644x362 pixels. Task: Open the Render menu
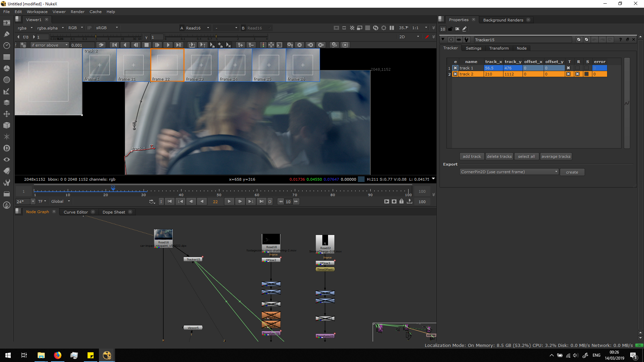coord(77,12)
